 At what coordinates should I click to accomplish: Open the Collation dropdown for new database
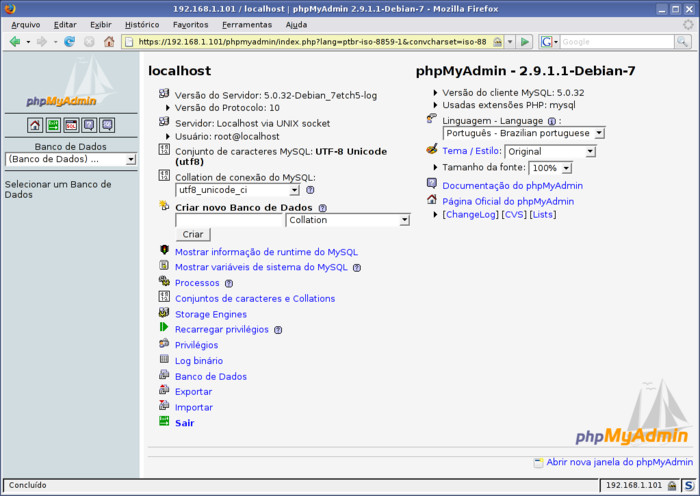click(347, 220)
